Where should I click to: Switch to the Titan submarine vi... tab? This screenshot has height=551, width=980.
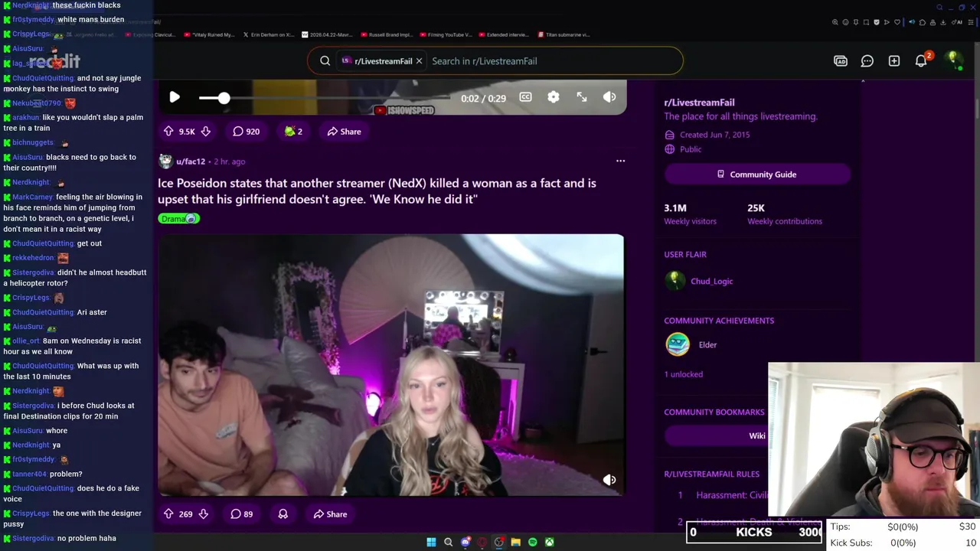point(563,34)
